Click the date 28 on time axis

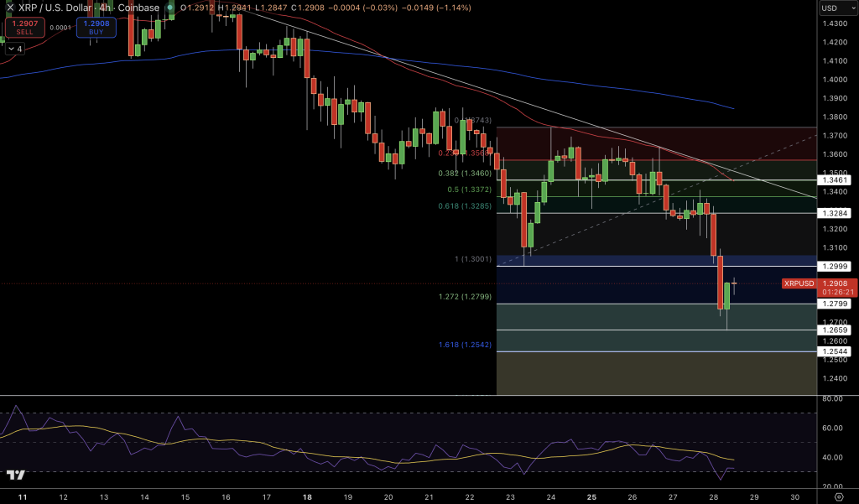[713, 497]
